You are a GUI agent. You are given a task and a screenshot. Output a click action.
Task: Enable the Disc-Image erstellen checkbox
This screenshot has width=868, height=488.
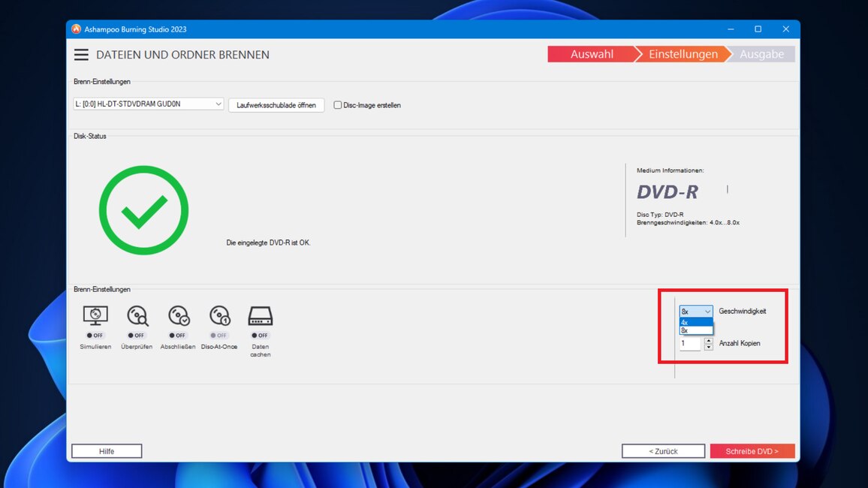pyautogui.click(x=338, y=105)
